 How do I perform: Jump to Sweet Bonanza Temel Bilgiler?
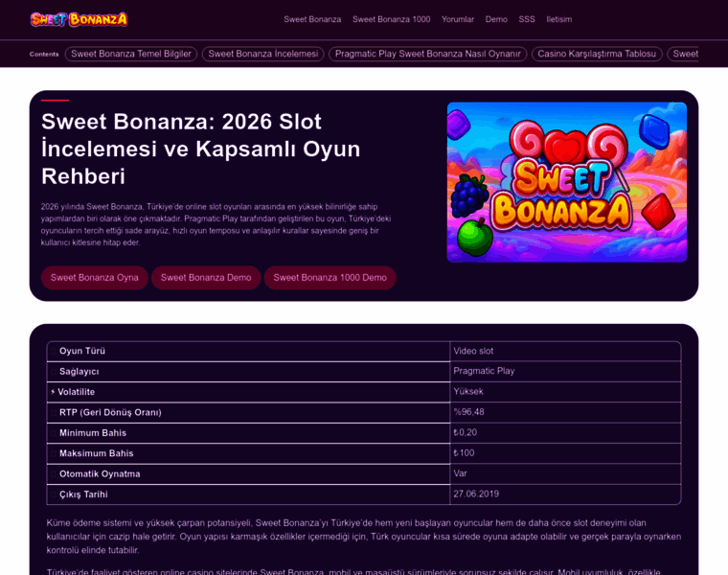tap(131, 54)
